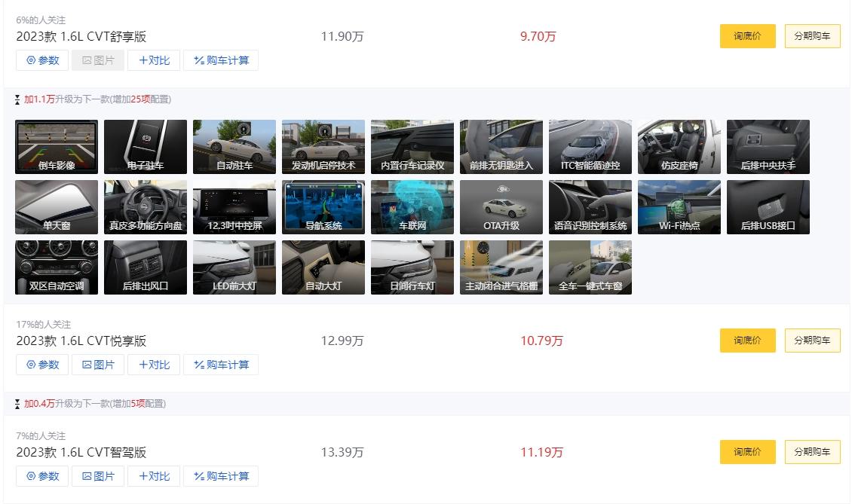View 图片 for the 悦享版 model
Viewport: 852px width, 504px height.
98,365
